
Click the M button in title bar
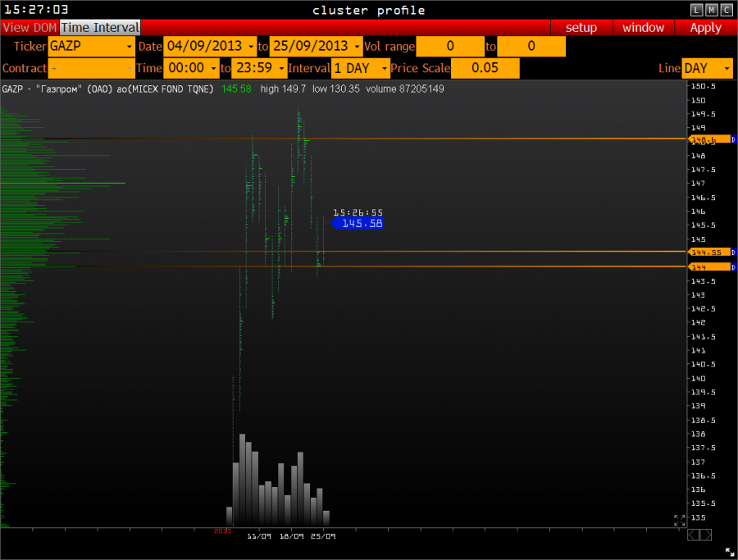click(712, 10)
